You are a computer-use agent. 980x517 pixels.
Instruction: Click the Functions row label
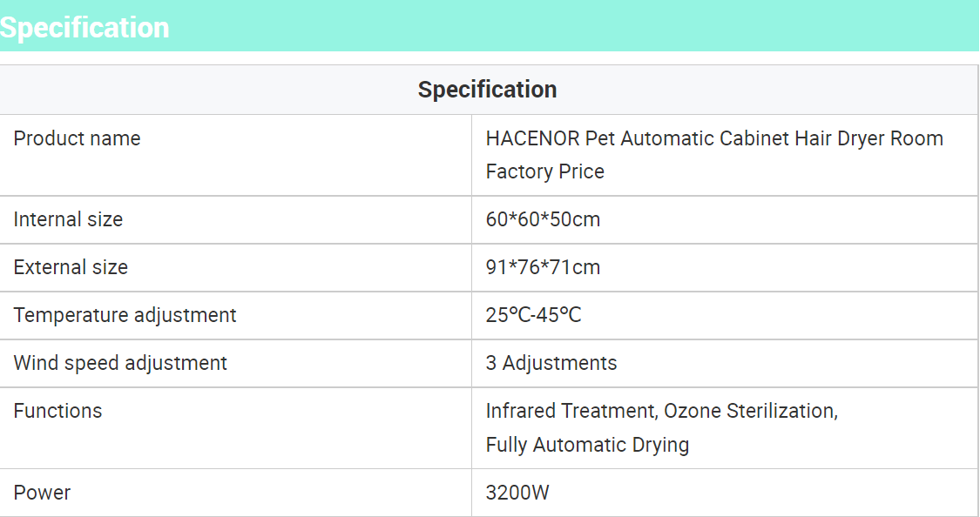58,411
